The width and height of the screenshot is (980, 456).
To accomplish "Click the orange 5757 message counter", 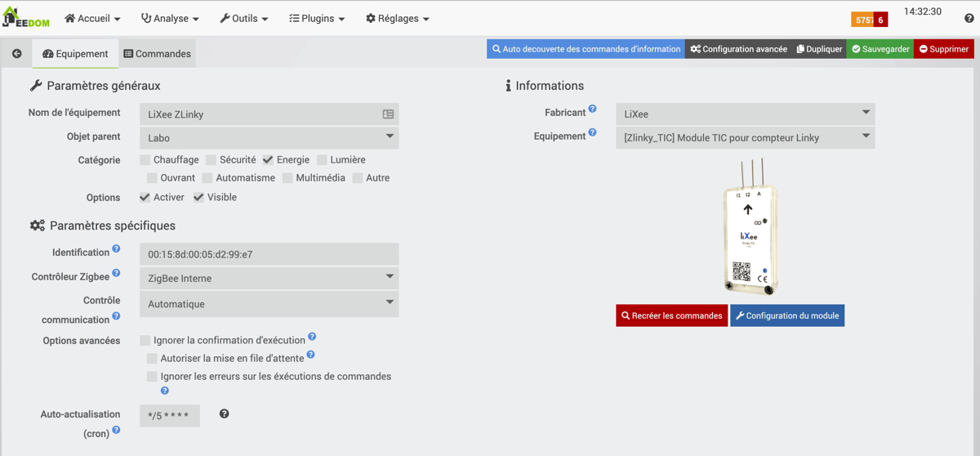I will click(x=863, y=20).
